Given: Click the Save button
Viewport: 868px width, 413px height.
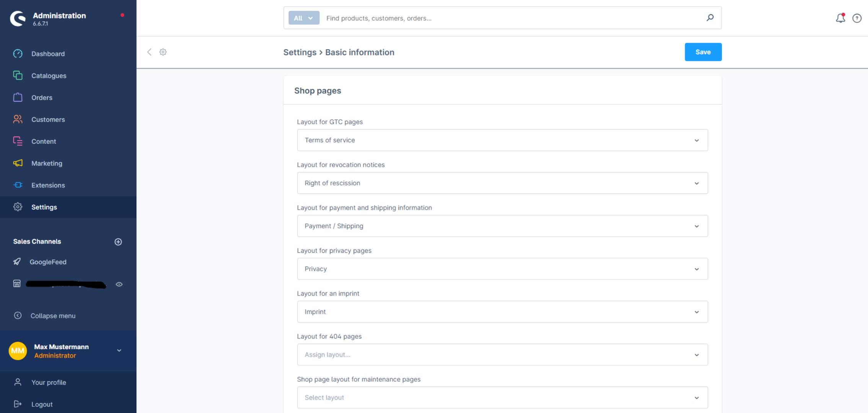Looking at the screenshot, I should point(703,52).
